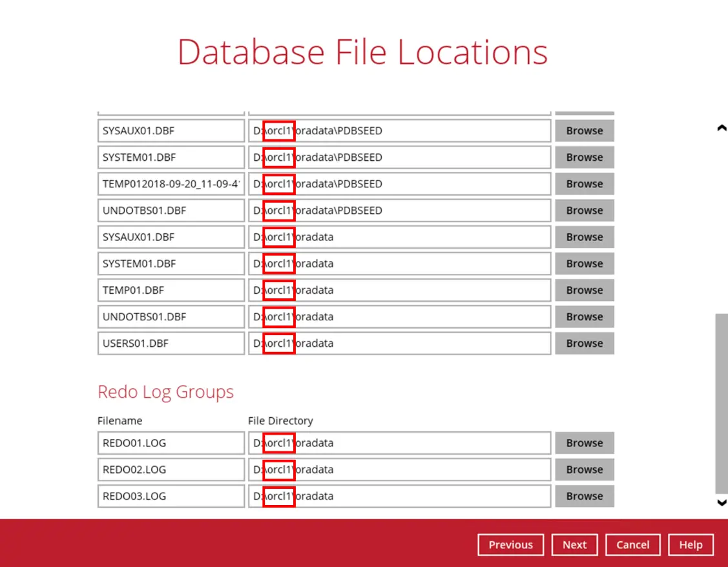Edit the REDO03.LOG directory path field
Image resolution: width=728 pixels, height=567 pixels.
(x=399, y=495)
